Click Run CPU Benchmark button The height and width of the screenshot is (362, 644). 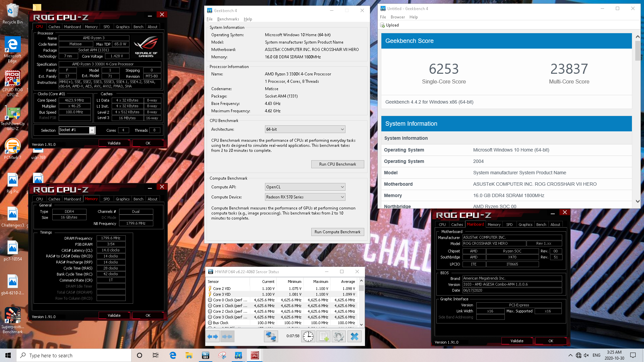pyautogui.click(x=337, y=164)
